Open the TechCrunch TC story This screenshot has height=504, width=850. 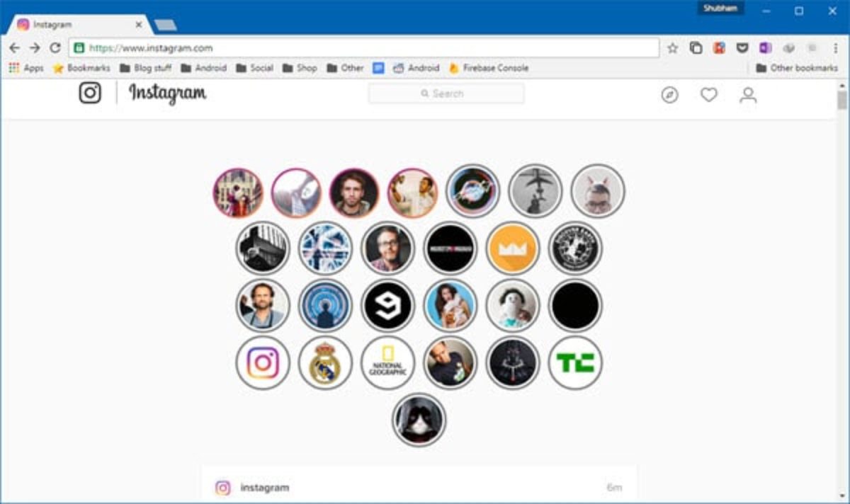pos(575,363)
